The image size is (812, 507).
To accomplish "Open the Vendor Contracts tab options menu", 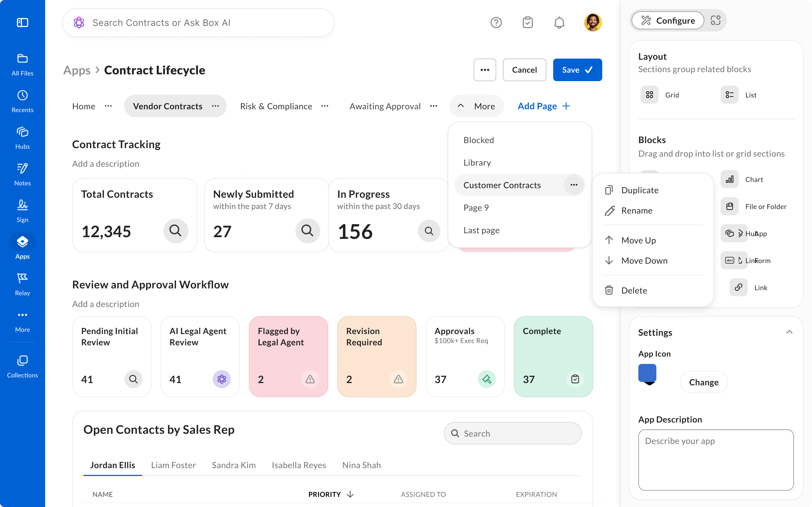I will tap(215, 106).
